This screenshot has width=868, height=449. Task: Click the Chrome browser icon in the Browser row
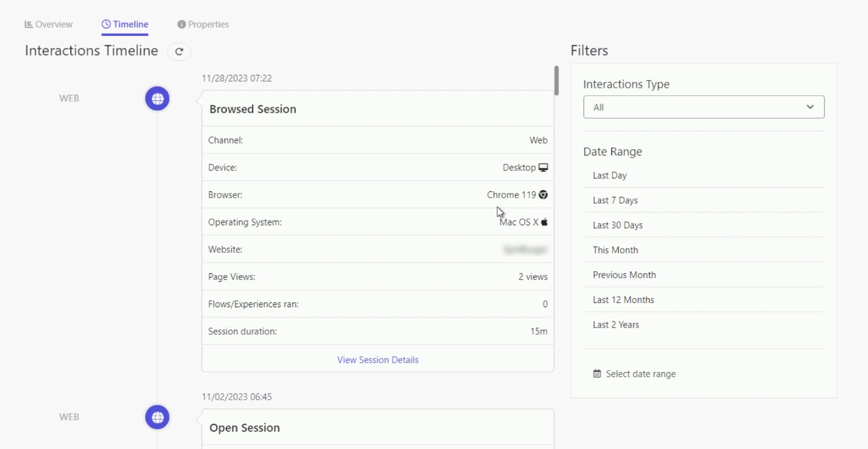[542, 194]
